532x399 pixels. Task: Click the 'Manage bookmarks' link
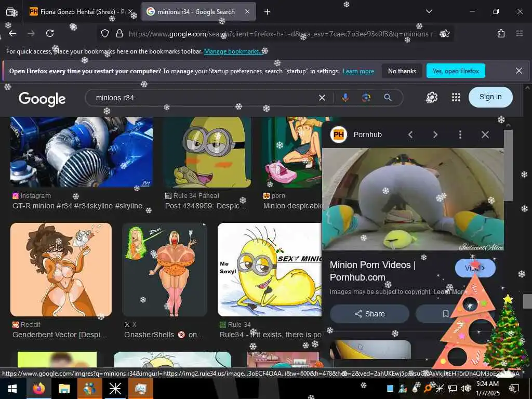pos(233,51)
